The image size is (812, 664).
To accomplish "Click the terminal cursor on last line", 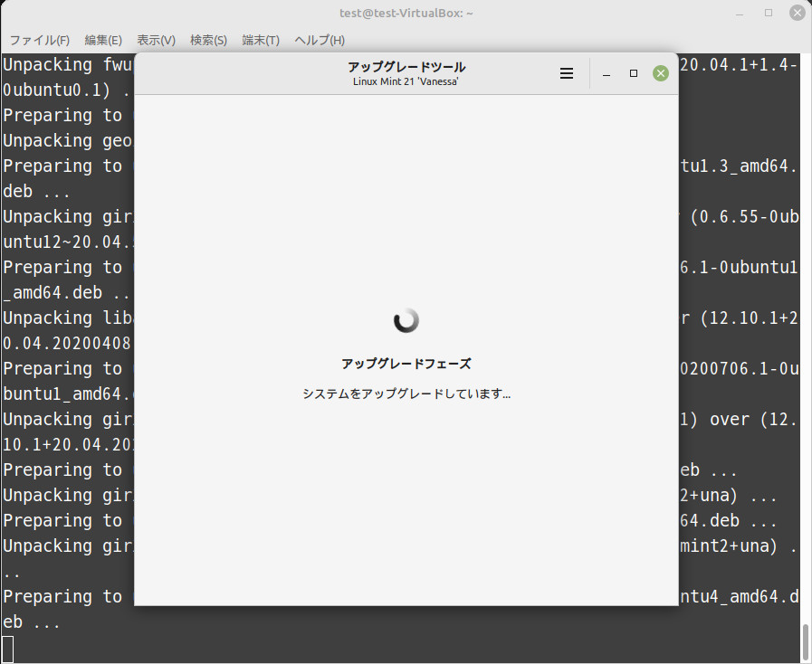I will [x=8, y=648].
